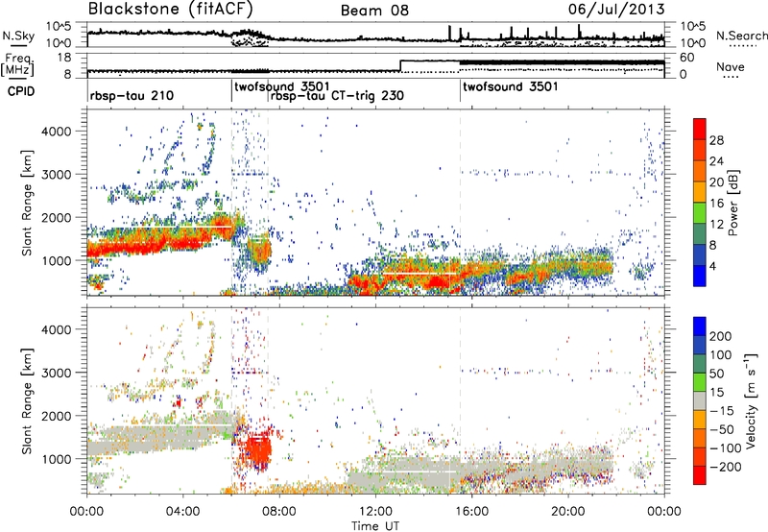The image size is (768, 532).
Task: Click the power panel "Slant Range [km]" label
Action: 27,203
